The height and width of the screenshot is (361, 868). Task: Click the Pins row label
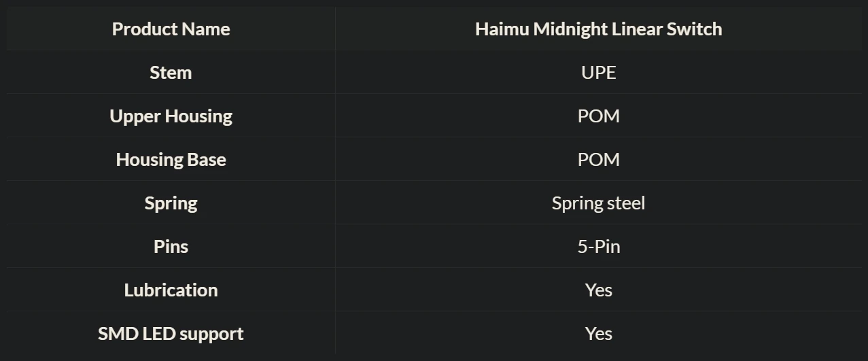tap(171, 247)
